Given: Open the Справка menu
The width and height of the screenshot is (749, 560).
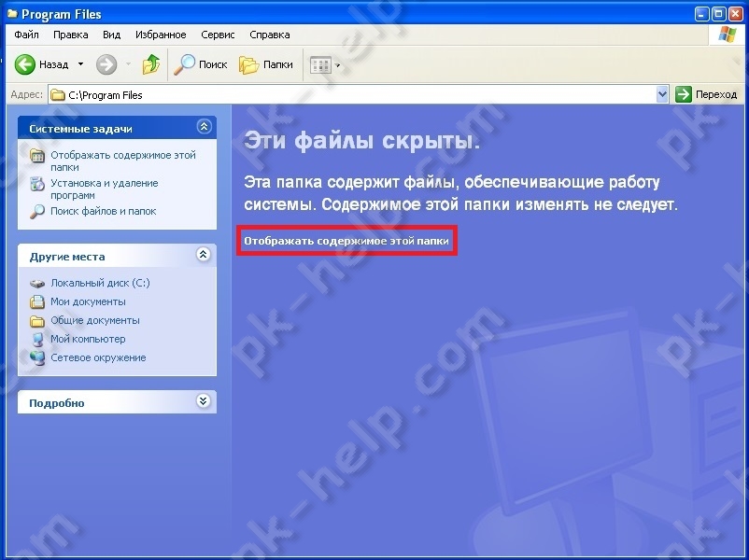Looking at the screenshot, I should point(269,35).
